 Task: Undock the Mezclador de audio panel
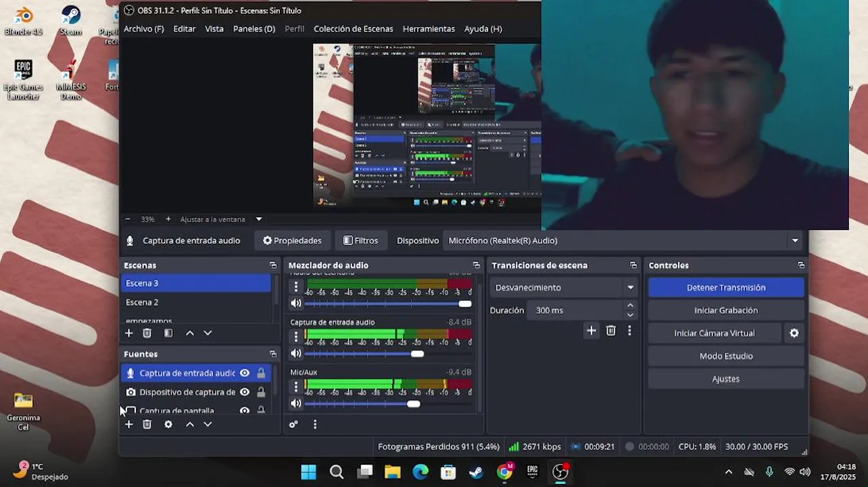476,265
